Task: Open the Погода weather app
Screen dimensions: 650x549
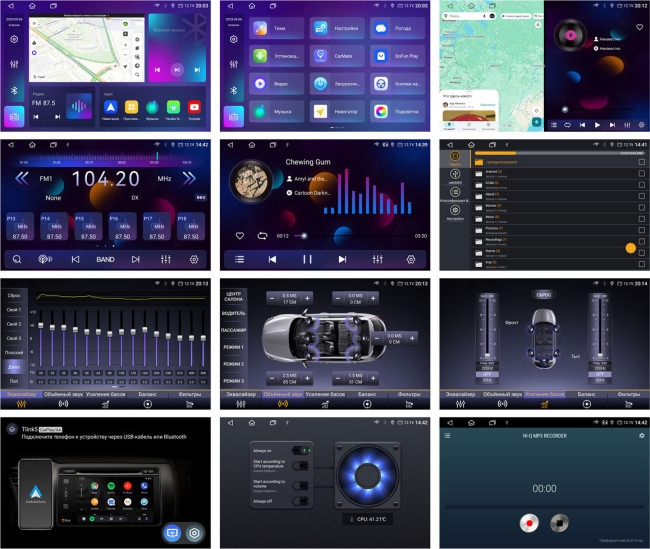Action: click(383, 27)
